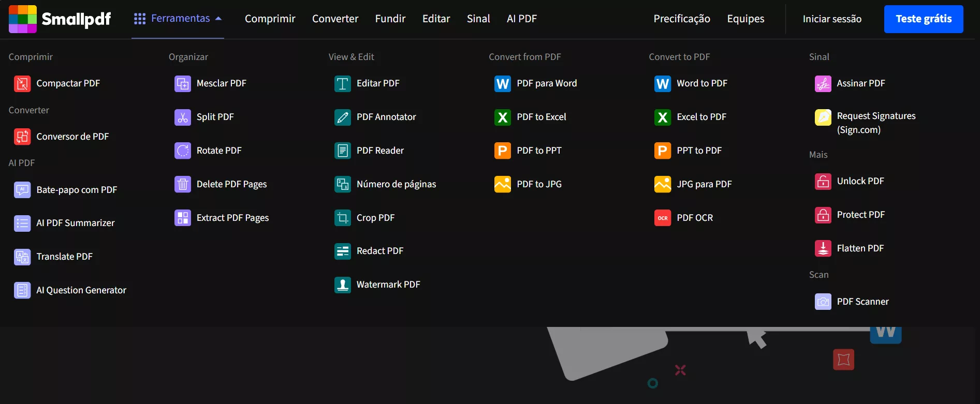Select the Watermark PDF text link

pyautogui.click(x=388, y=285)
